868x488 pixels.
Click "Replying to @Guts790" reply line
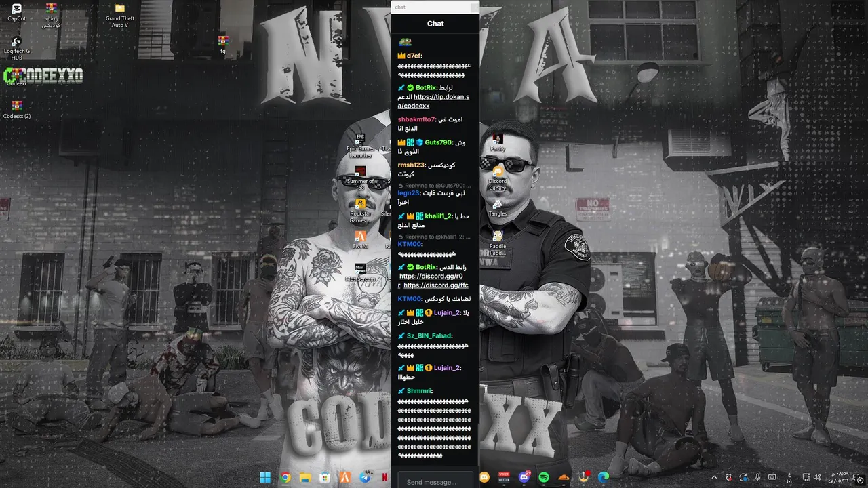tap(434, 186)
